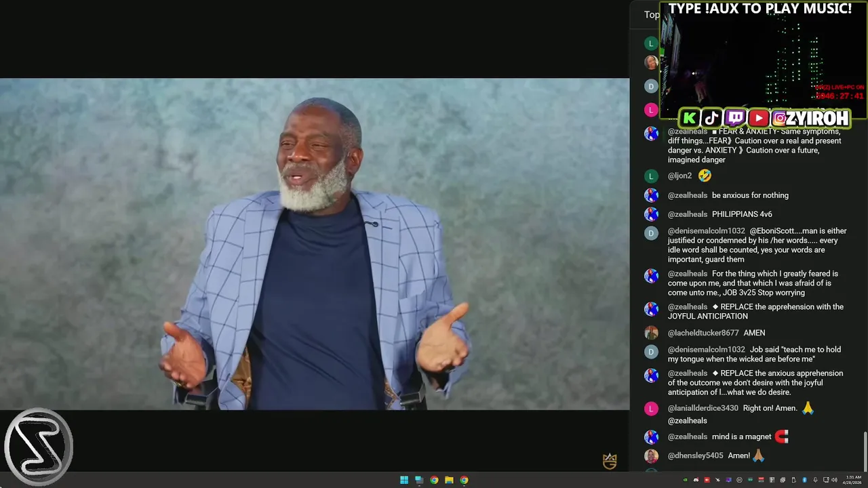Click the @lacheldtucker8677 profile avatar
Image resolution: width=868 pixels, height=488 pixels.
click(x=651, y=333)
